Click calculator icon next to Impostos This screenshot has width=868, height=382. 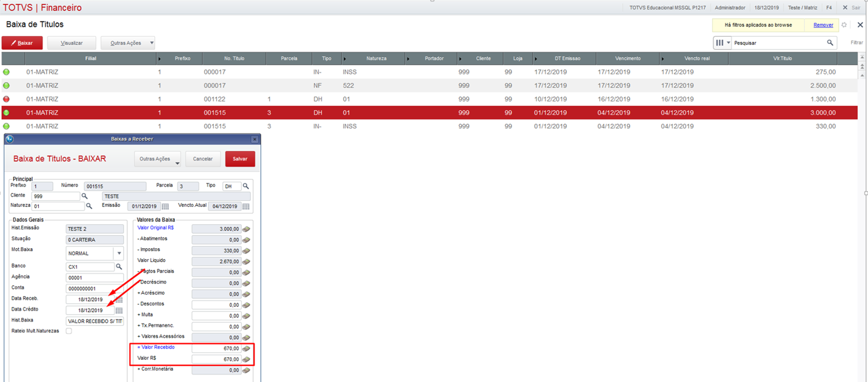click(246, 251)
